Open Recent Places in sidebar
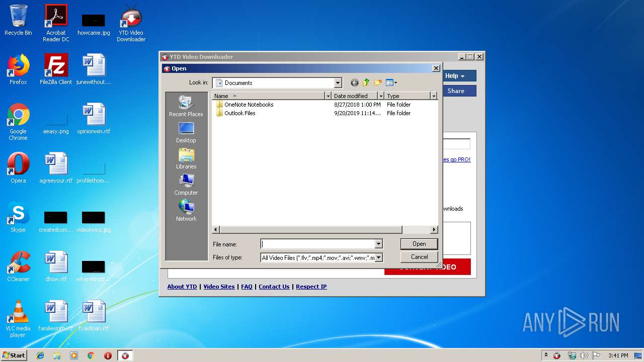The width and height of the screenshot is (644, 362). click(186, 106)
